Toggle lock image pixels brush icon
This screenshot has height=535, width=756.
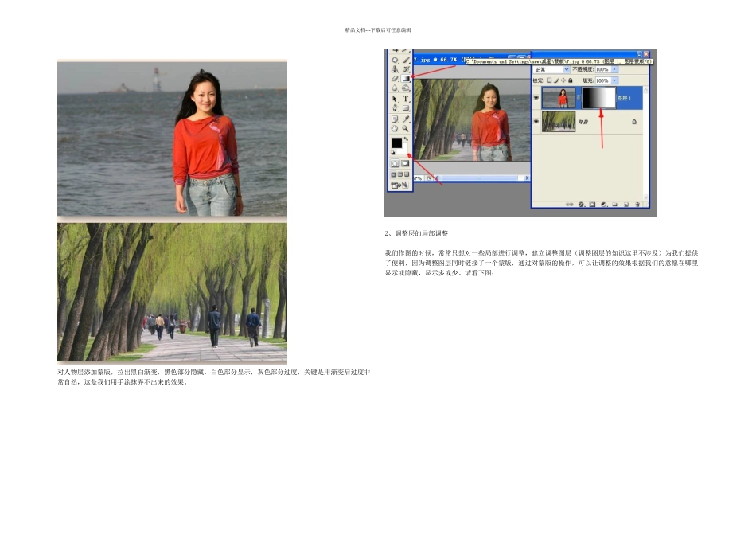556,80
